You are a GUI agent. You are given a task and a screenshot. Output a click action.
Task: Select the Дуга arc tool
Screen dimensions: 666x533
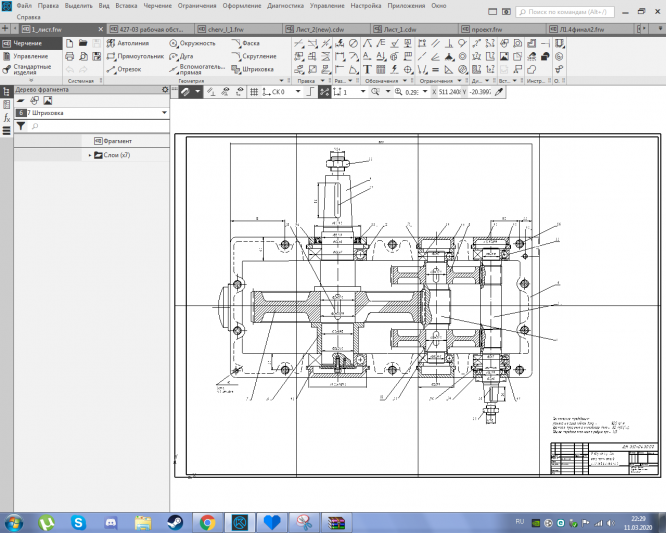[x=183, y=57]
